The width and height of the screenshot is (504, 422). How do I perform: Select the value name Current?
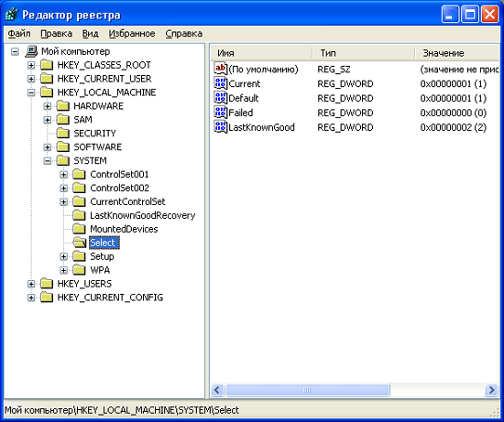[245, 83]
